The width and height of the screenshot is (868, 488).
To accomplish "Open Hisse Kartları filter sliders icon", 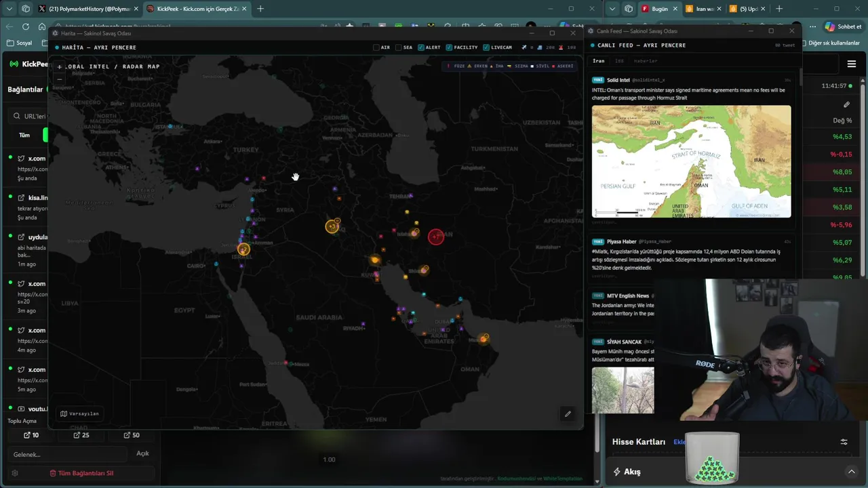I will (x=844, y=442).
